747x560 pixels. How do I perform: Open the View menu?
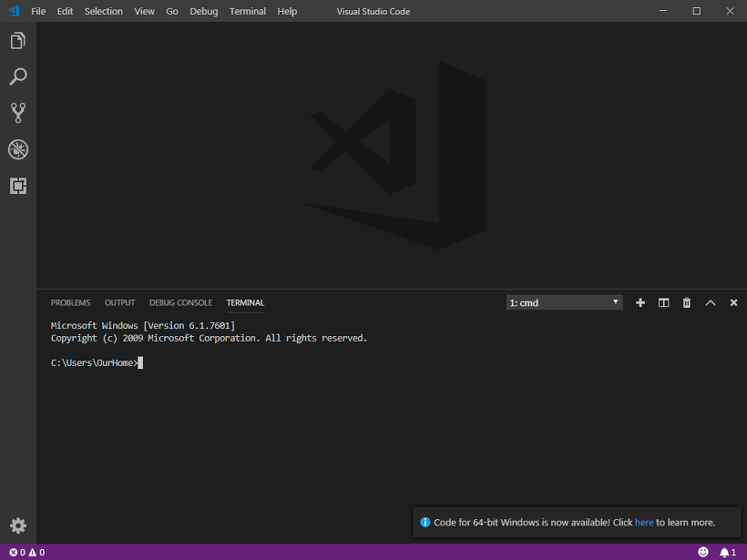pos(144,11)
